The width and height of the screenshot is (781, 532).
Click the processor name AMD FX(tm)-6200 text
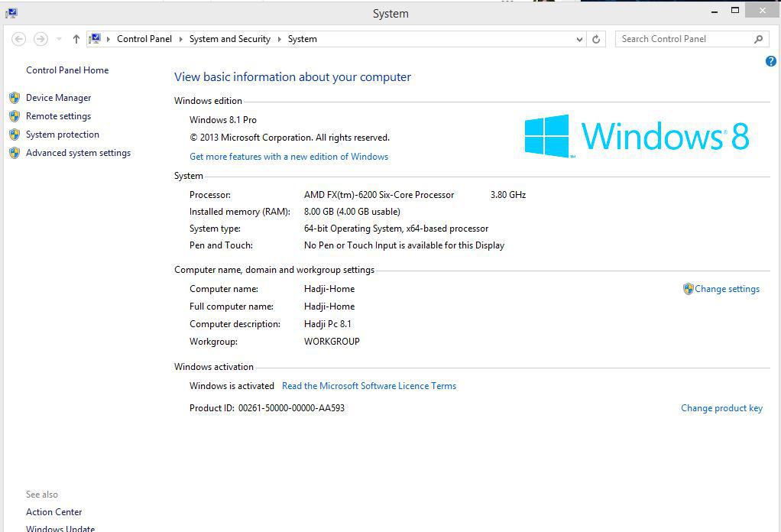click(379, 195)
